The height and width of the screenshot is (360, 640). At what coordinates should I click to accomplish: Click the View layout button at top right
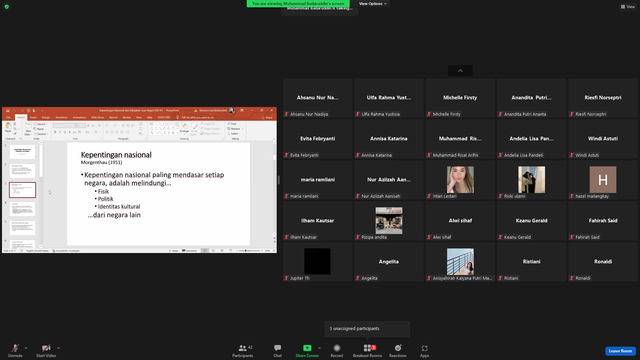click(x=628, y=7)
